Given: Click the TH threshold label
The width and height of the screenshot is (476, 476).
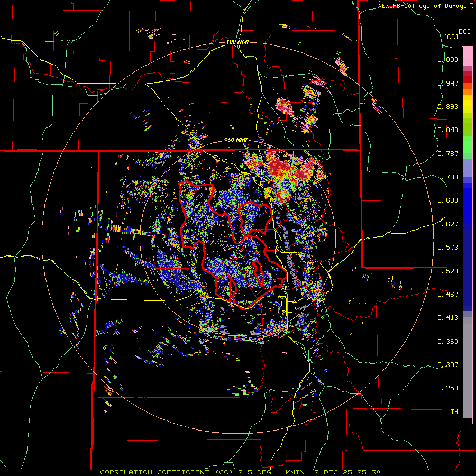Looking at the screenshot, I should coord(454,412).
